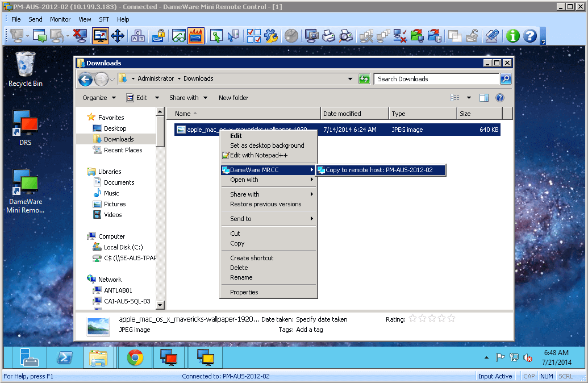Open PowerShell in the remote taskbar
The height and width of the screenshot is (383, 588).
[65, 357]
